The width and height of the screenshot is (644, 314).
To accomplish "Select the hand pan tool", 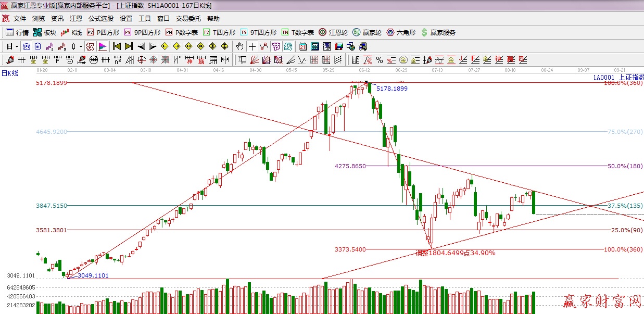I will coord(239,46).
